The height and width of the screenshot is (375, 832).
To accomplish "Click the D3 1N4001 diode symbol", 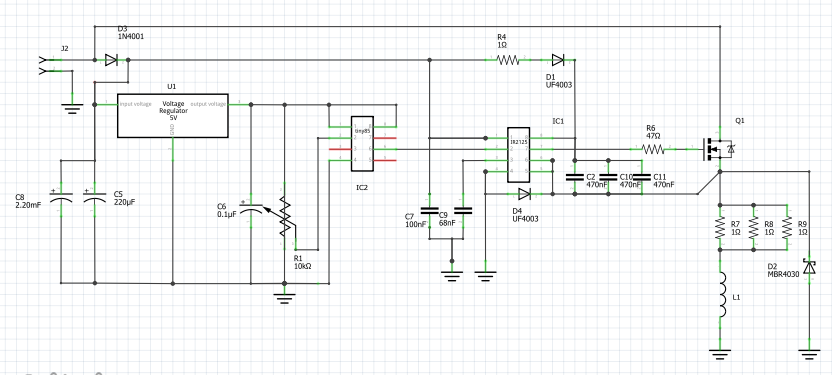I will 111,60.
